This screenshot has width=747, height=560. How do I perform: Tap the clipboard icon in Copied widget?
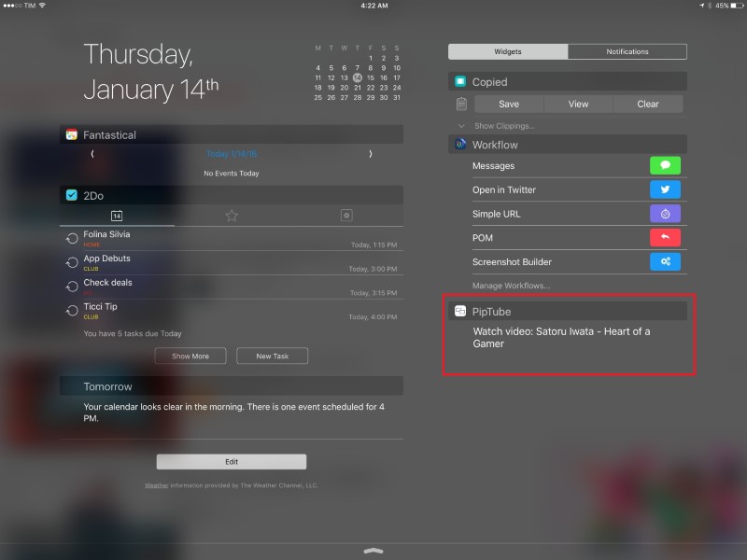tap(461, 105)
